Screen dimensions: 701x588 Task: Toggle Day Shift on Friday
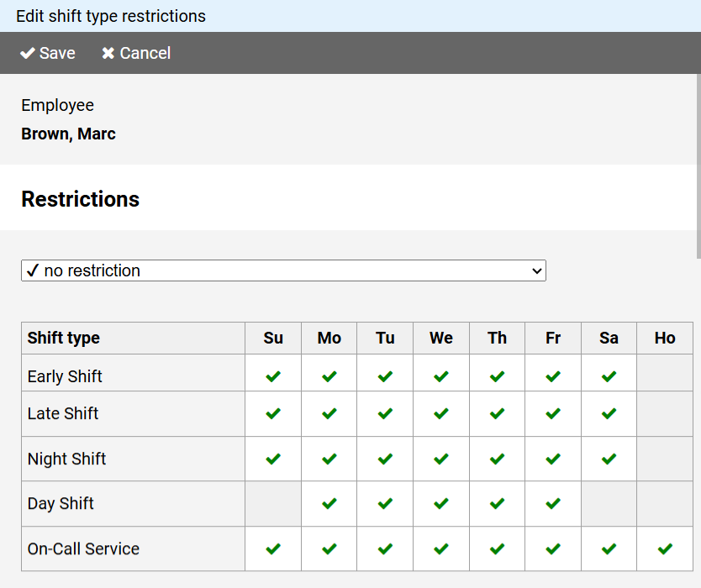553,503
